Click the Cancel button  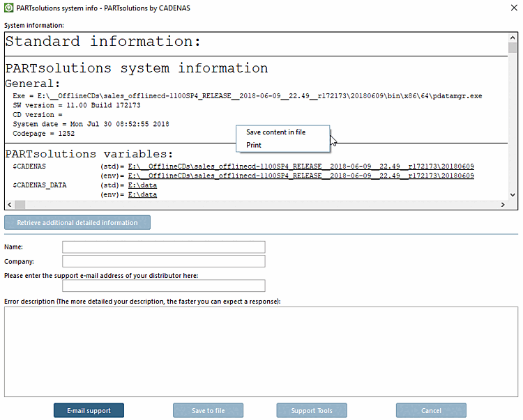pyautogui.click(x=431, y=410)
